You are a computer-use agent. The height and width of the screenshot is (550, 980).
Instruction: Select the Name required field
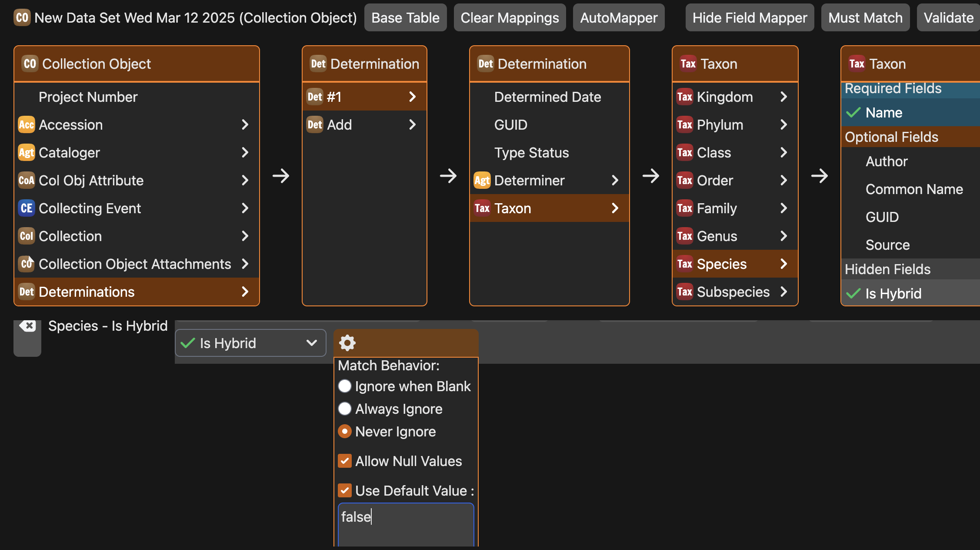910,112
